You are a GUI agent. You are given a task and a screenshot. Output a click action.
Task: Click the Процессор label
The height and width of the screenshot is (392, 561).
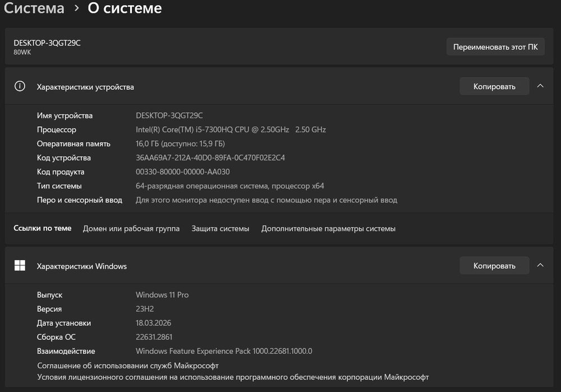pyautogui.click(x=57, y=130)
